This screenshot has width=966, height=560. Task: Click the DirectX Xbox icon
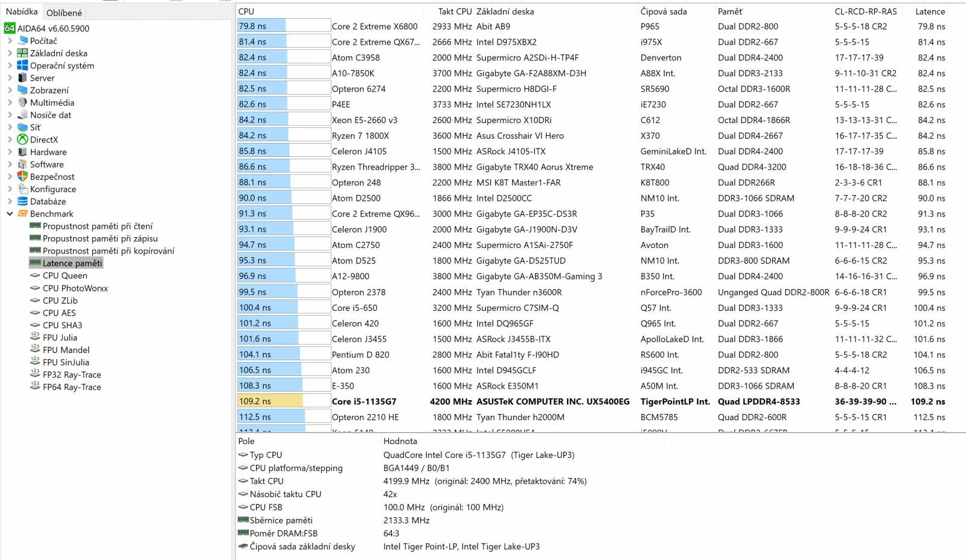tap(23, 139)
